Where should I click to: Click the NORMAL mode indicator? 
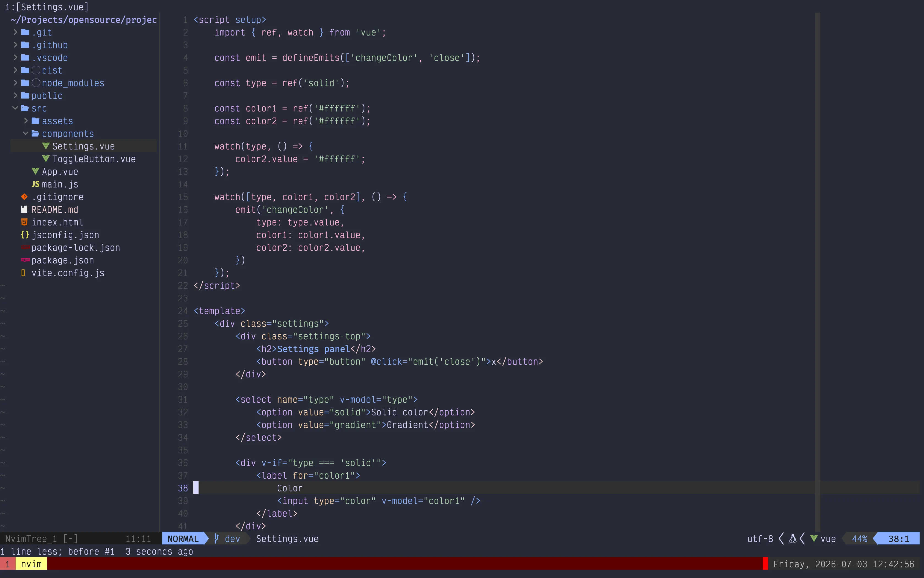click(x=183, y=539)
